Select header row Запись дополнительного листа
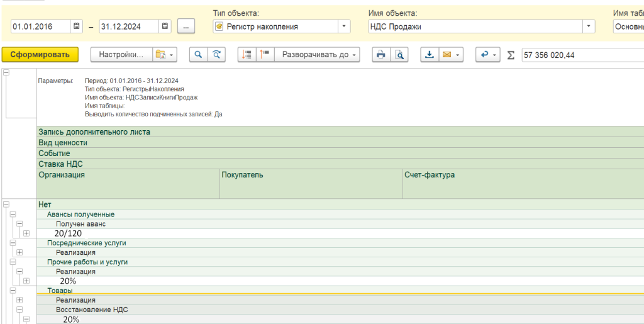Viewport: 644px width, 324px height. coord(340,132)
